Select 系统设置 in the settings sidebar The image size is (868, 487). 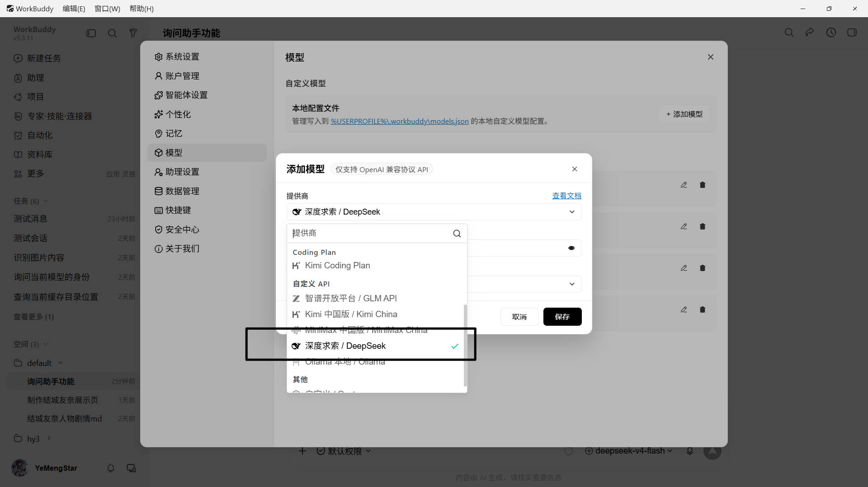click(207, 56)
